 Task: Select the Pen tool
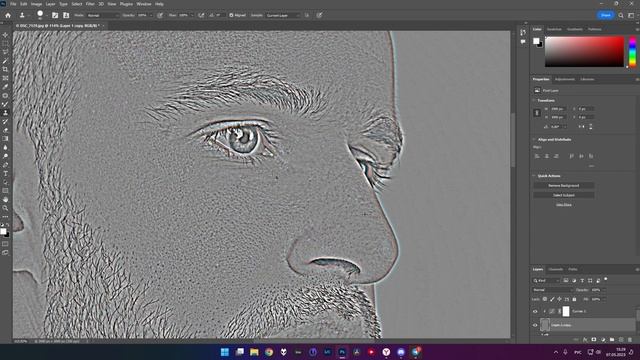pyautogui.click(x=5, y=165)
